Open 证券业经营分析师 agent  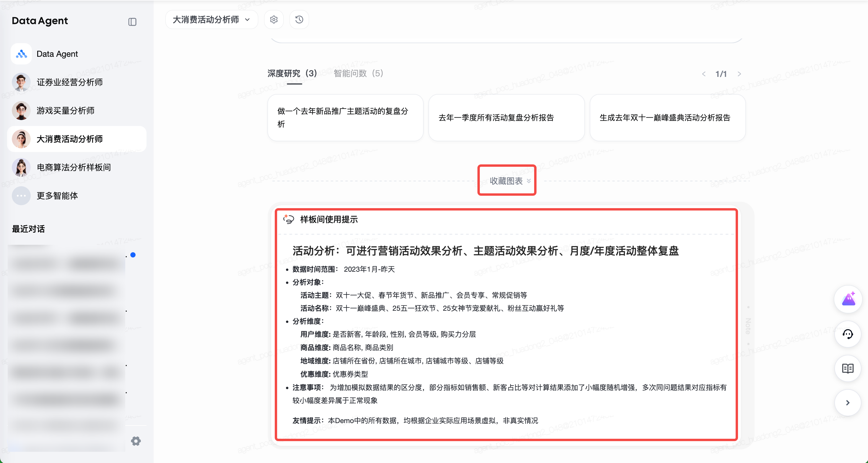point(69,82)
